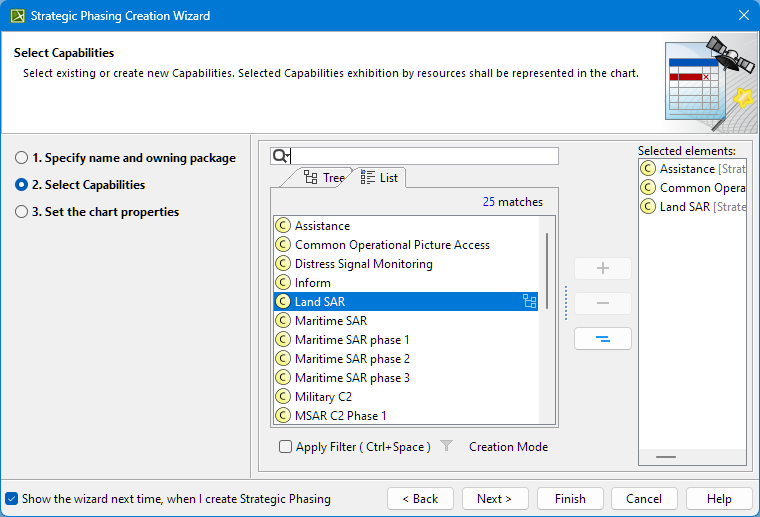Select radio step 1 Specify name and package
This screenshot has height=517, width=760.
(22, 158)
